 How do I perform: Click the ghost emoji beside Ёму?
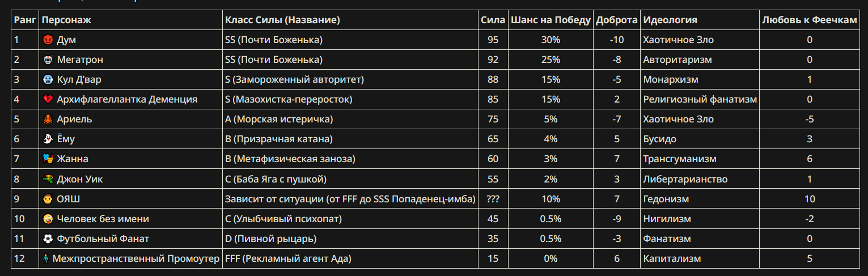(48, 139)
